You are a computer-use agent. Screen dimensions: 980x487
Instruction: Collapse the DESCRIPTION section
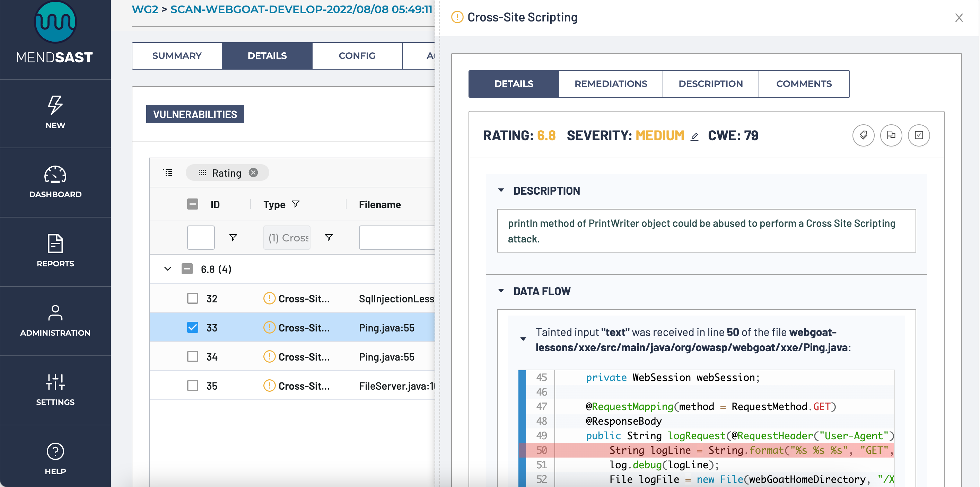[x=501, y=191]
